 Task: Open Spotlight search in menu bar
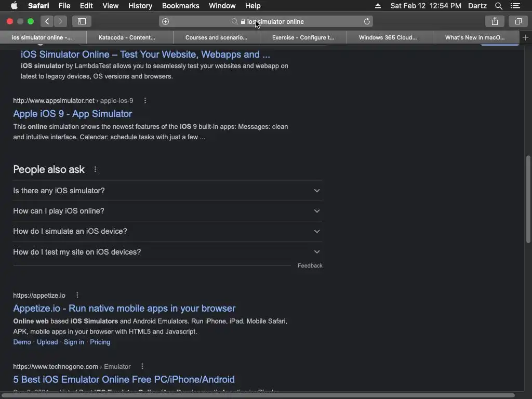(x=498, y=6)
